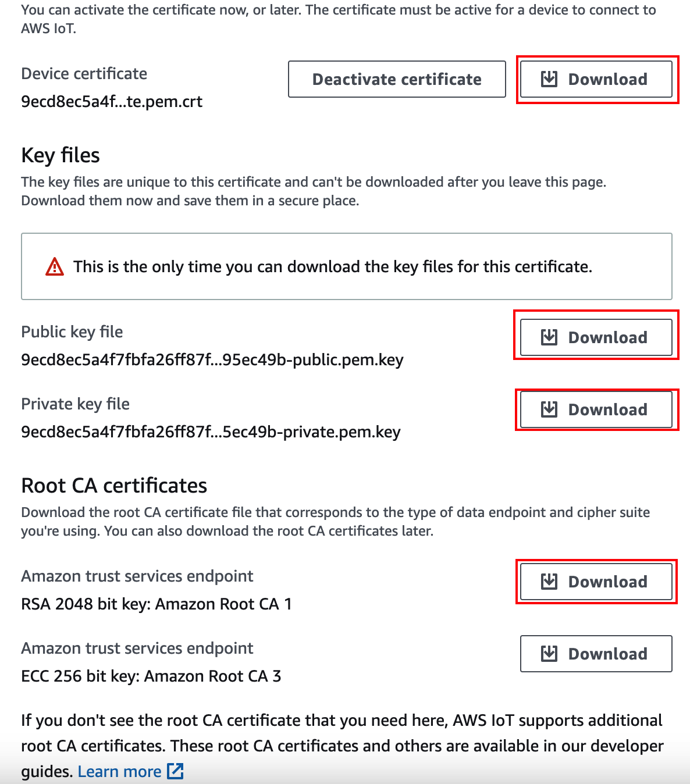Click download icon for Amazon Root CA 1
This screenshot has width=690, height=784.
click(x=548, y=582)
